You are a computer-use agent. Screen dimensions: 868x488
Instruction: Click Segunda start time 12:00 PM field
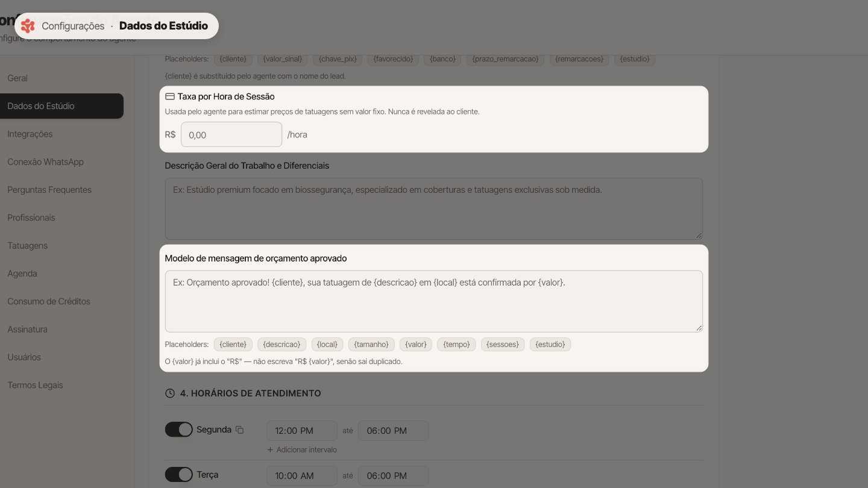pyautogui.click(x=302, y=431)
